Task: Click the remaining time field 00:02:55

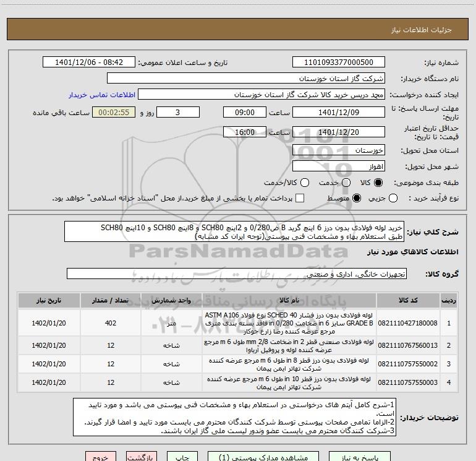Action: point(114,113)
